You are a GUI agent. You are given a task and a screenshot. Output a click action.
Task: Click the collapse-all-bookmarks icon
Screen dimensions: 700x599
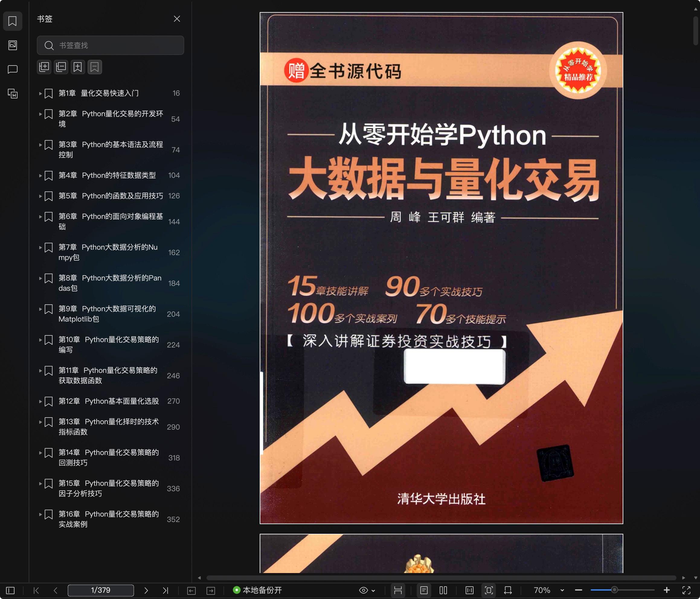pyautogui.click(x=61, y=66)
